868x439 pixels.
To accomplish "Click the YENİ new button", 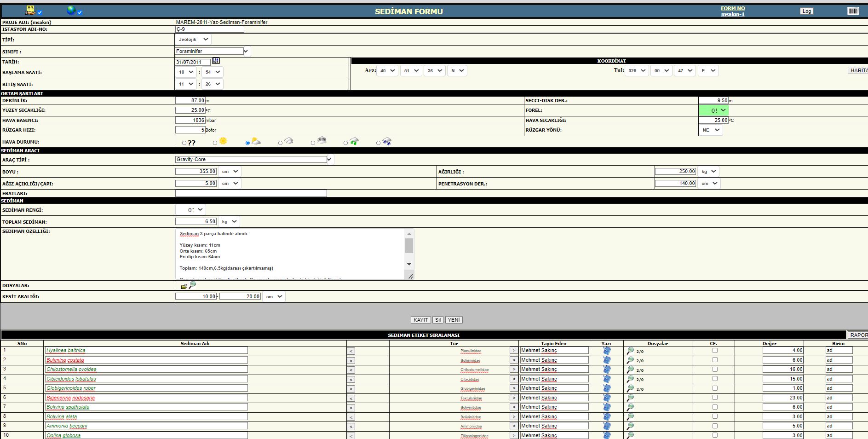I will 454,320.
